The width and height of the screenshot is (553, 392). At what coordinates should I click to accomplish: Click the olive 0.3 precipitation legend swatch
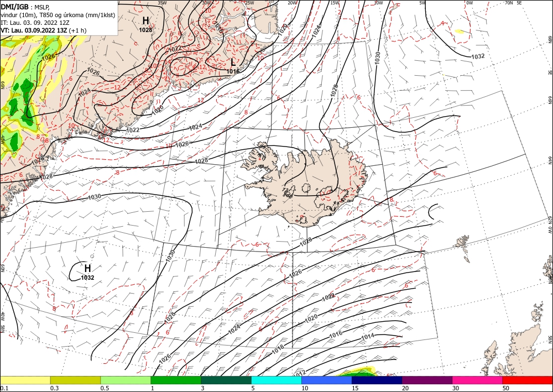pyautogui.click(x=75, y=380)
